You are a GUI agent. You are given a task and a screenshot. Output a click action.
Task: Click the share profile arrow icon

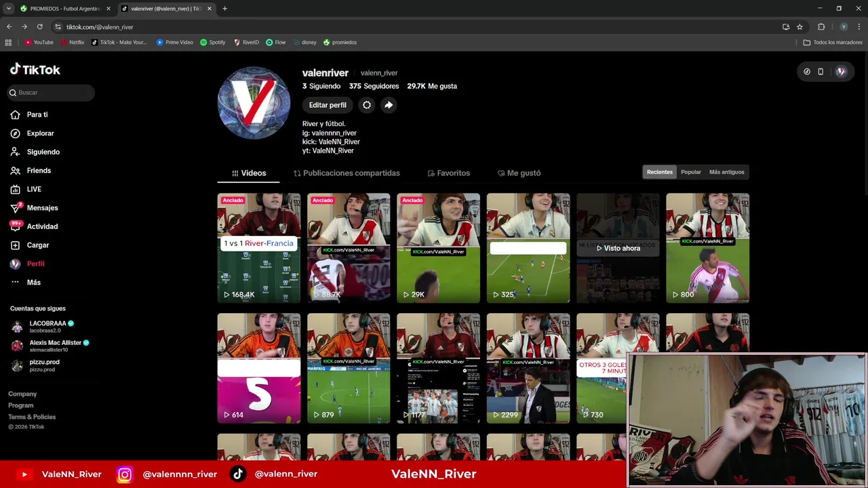tap(389, 105)
